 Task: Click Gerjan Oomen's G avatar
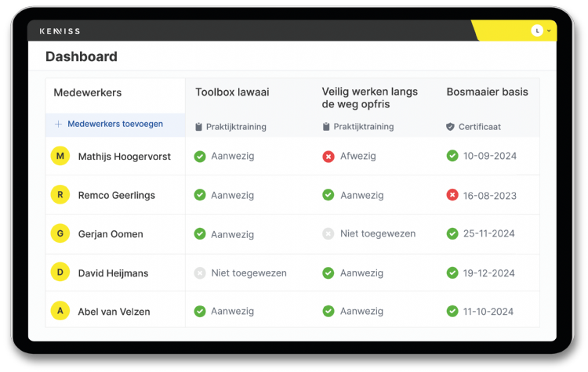(60, 233)
